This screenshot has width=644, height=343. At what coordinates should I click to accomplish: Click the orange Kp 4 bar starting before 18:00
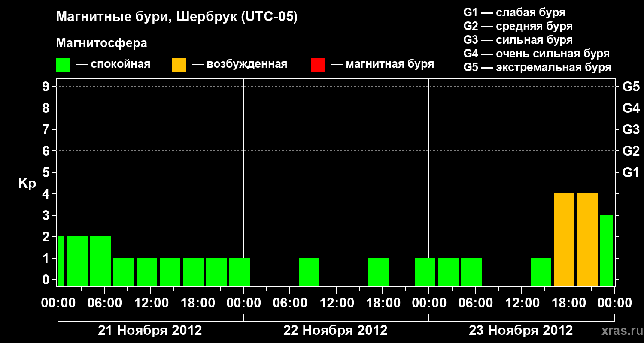(564, 240)
